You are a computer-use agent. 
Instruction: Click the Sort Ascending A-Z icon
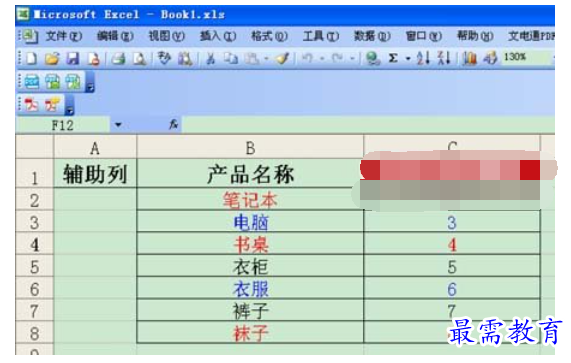(x=423, y=58)
